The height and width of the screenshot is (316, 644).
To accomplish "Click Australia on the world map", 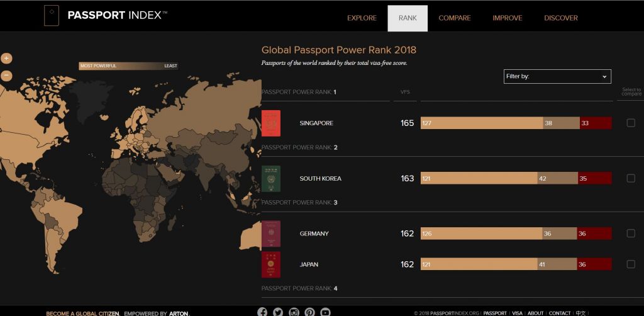I will click(x=250, y=237).
